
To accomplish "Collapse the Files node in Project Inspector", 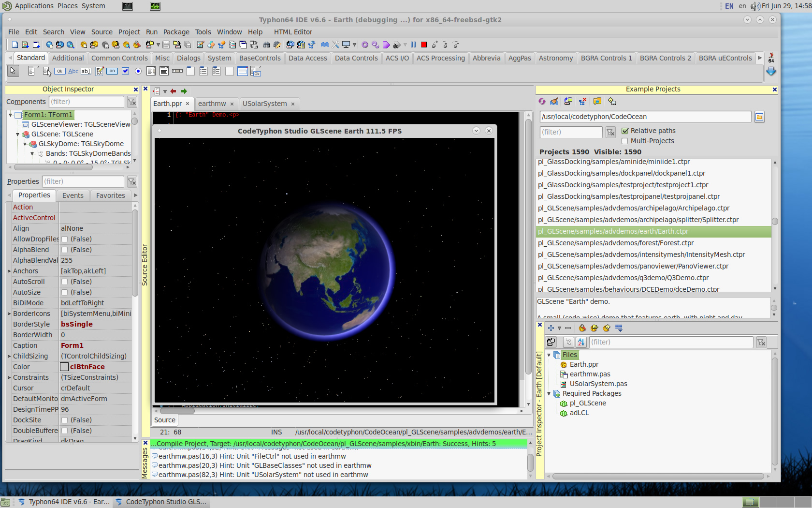I will [x=549, y=355].
